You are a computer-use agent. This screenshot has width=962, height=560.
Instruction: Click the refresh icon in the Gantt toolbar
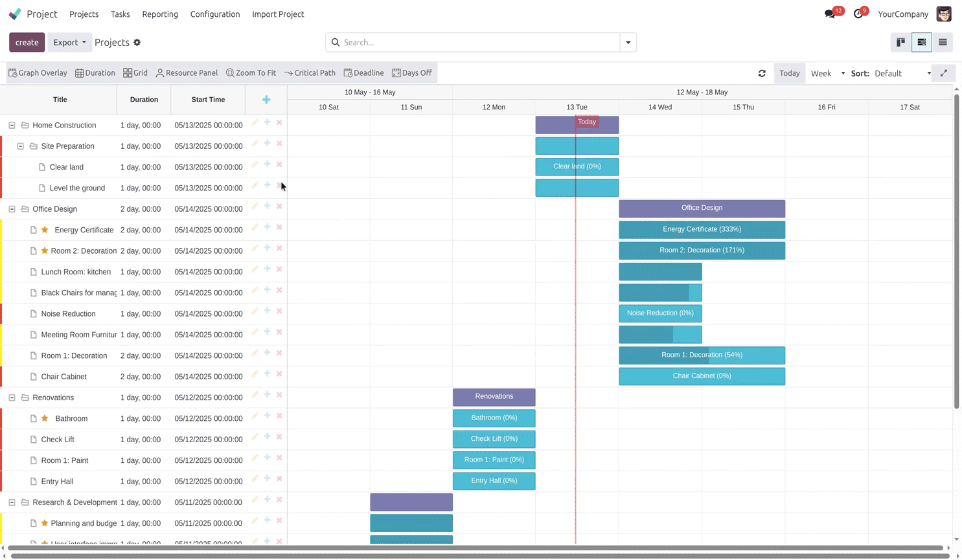(x=762, y=73)
